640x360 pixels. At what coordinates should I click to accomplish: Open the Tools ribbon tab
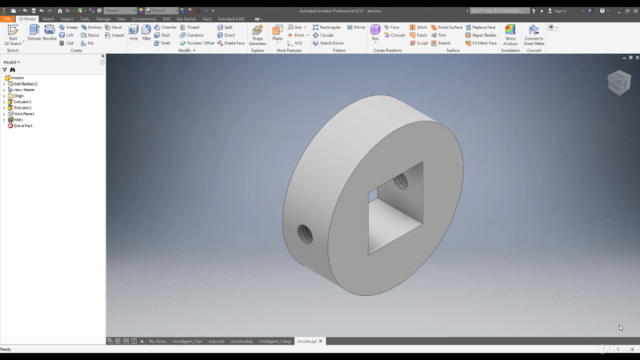pyautogui.click(x=84, y=19)
